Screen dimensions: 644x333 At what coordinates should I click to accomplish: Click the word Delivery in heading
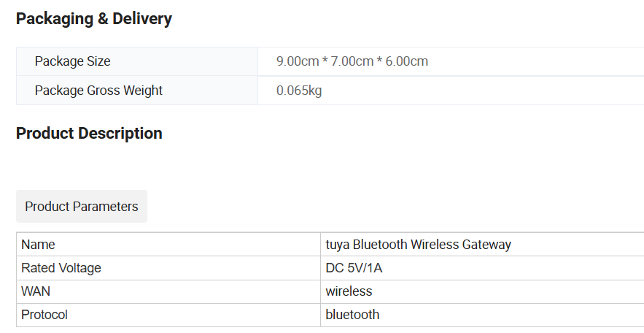(x=142, y=19)
